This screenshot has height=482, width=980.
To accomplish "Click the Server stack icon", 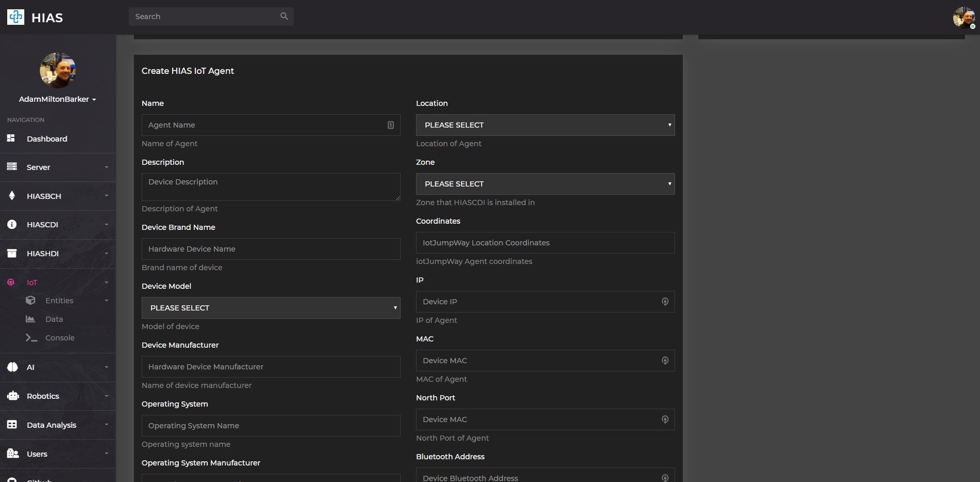I will 12,167.
